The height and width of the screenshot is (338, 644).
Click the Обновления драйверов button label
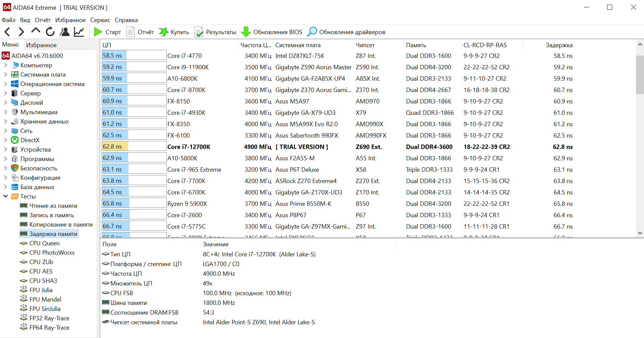point(352,32)
